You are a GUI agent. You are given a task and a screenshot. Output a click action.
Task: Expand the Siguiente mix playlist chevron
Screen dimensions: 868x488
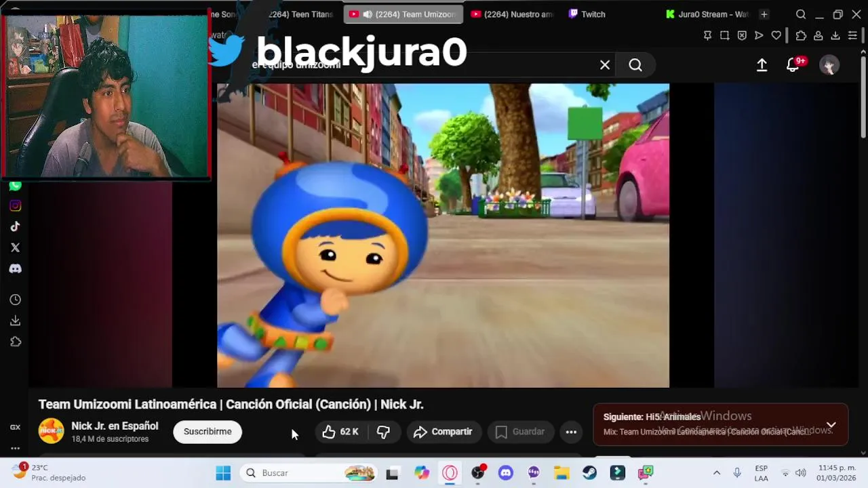[831, 426]
